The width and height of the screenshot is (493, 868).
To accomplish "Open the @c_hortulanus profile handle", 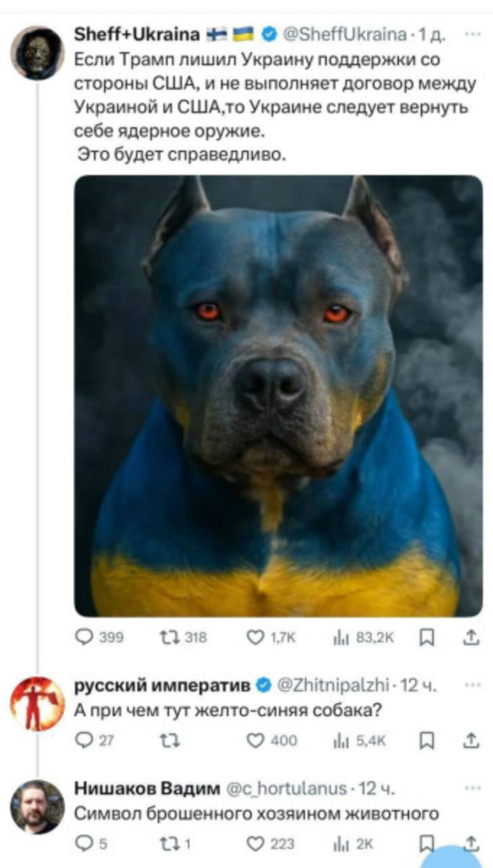I will pos(286,788).
